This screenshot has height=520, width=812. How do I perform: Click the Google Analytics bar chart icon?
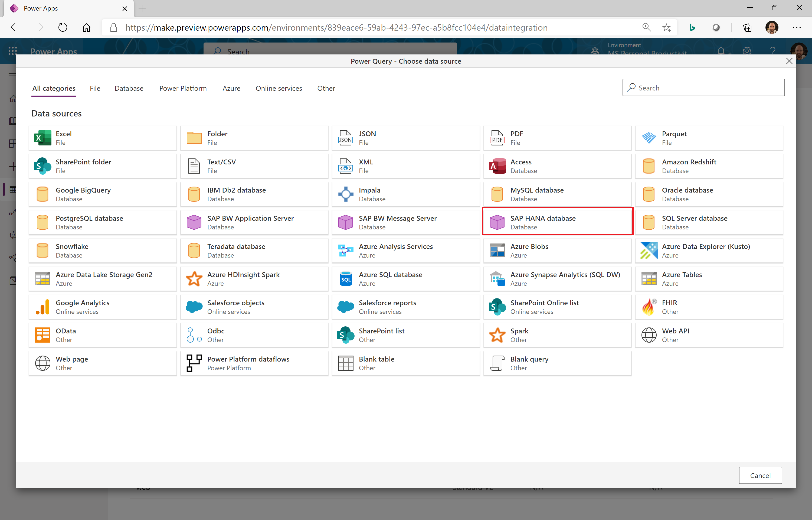tap(42, 307)
